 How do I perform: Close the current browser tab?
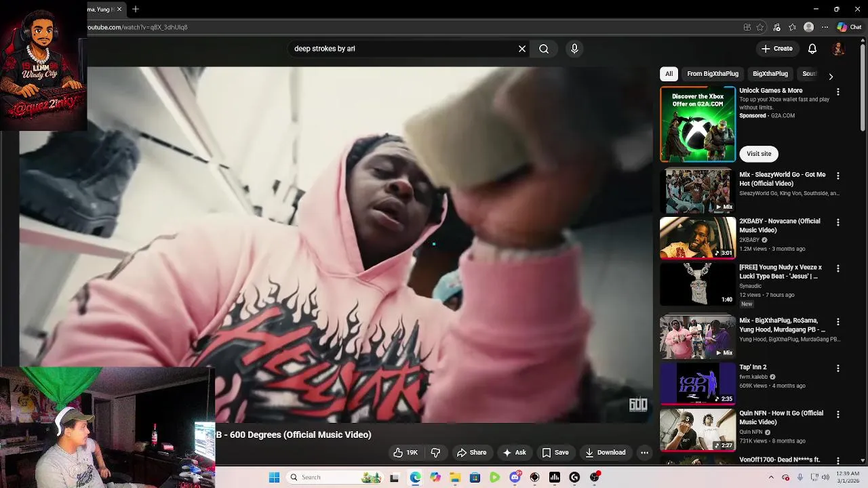(120, 9)
